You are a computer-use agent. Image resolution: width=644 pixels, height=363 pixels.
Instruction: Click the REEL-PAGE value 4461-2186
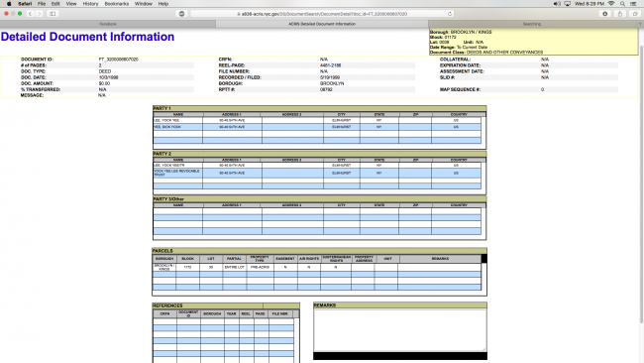[x=330, y=65]
